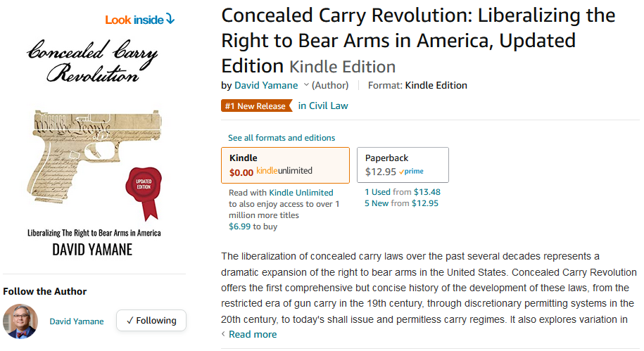Click David Yamane's author profile photo
Screen dimensions: 644x351
pyautogui.click(x=20, y=321)
